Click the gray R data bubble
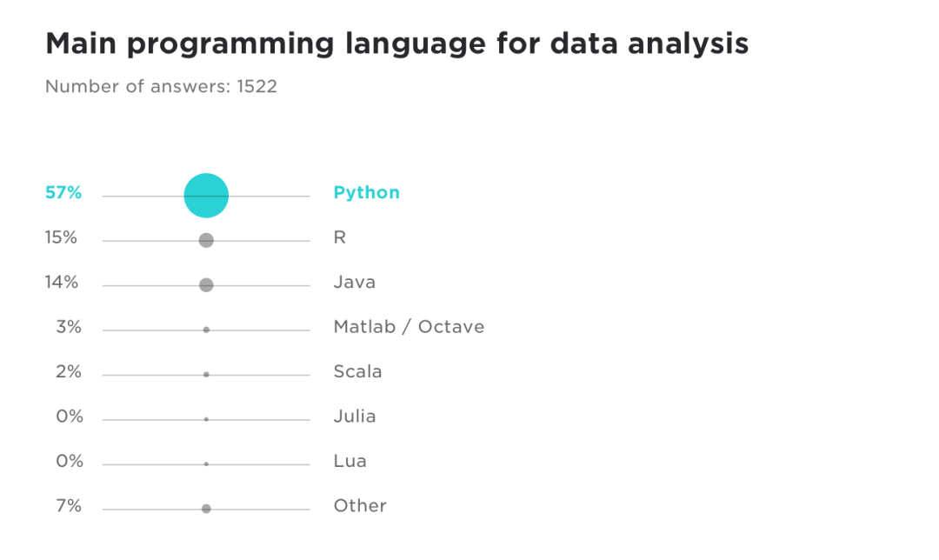 point(206,240)
